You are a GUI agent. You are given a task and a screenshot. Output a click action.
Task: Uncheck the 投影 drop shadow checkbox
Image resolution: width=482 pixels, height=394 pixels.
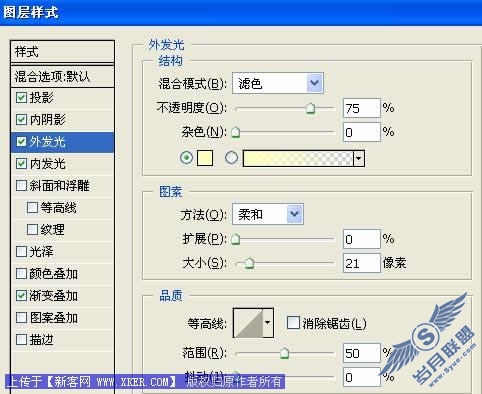[21, 98]
